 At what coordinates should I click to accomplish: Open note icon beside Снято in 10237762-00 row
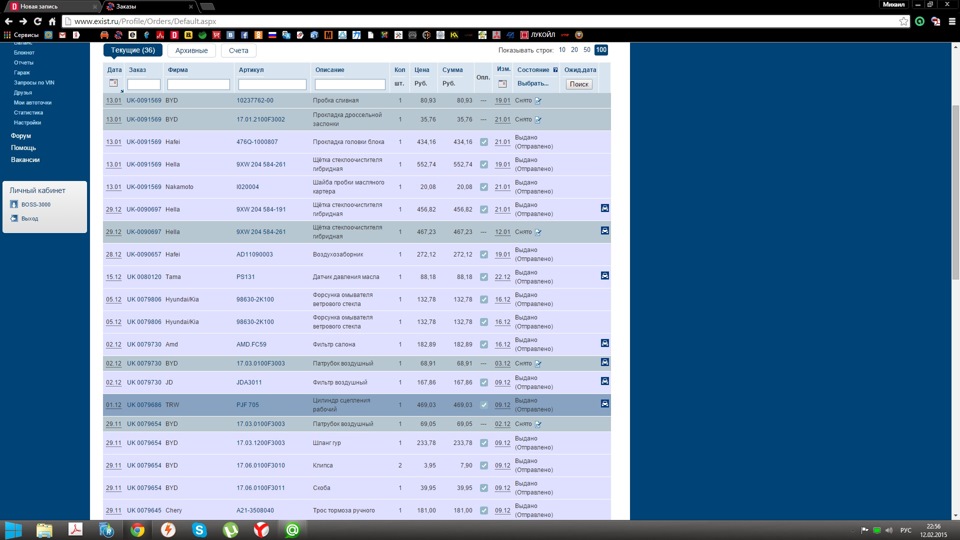(538, 100)
